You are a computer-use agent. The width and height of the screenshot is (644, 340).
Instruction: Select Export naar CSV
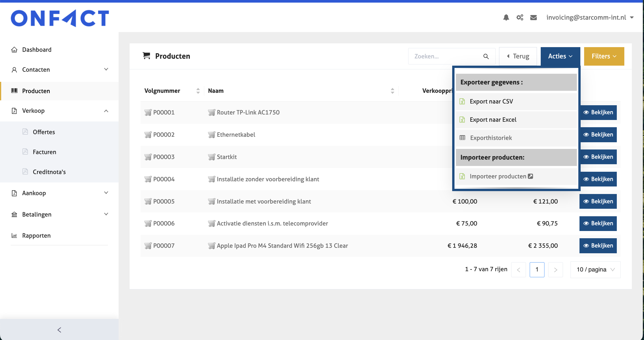491,101
